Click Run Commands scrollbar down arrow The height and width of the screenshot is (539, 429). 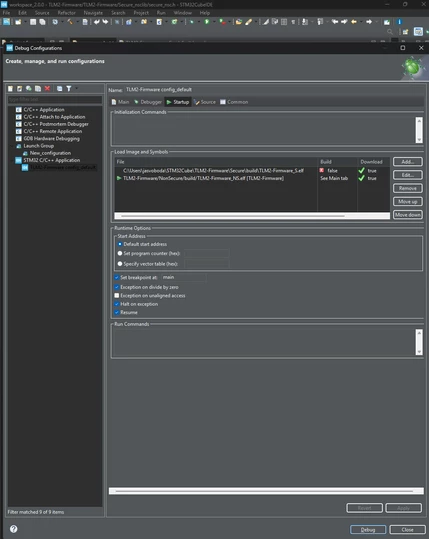(x=419, y=352)
